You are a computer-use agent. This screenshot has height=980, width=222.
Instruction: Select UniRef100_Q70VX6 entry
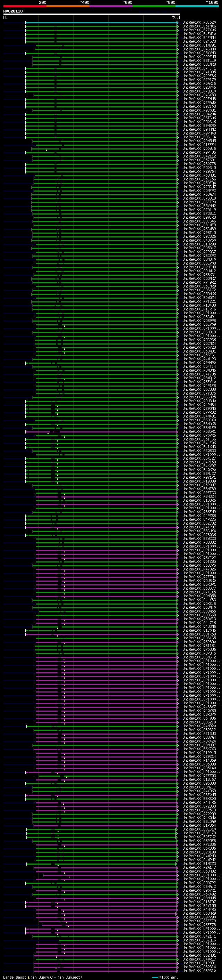pos(199,436)
